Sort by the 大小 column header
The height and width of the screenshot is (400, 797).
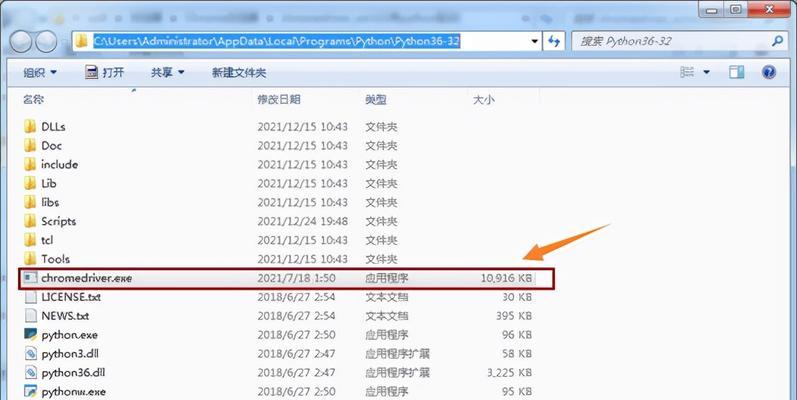483,100
